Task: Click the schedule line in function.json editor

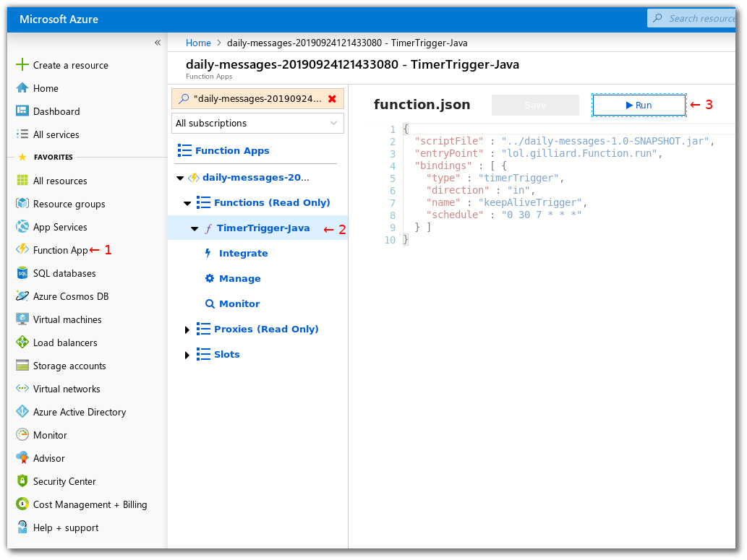Action: [503, 215]
